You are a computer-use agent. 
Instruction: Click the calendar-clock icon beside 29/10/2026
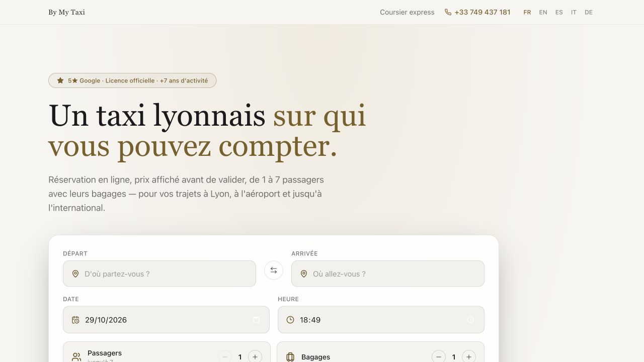75,320
